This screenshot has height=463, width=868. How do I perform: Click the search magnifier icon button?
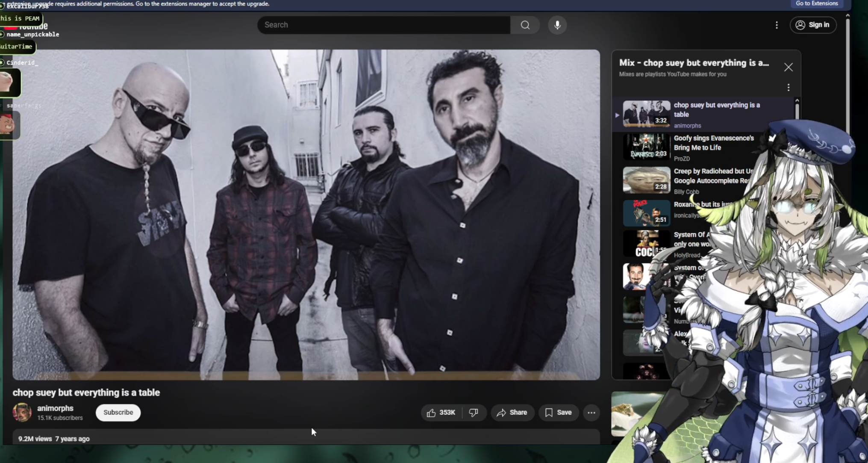[x=525, y=25]
